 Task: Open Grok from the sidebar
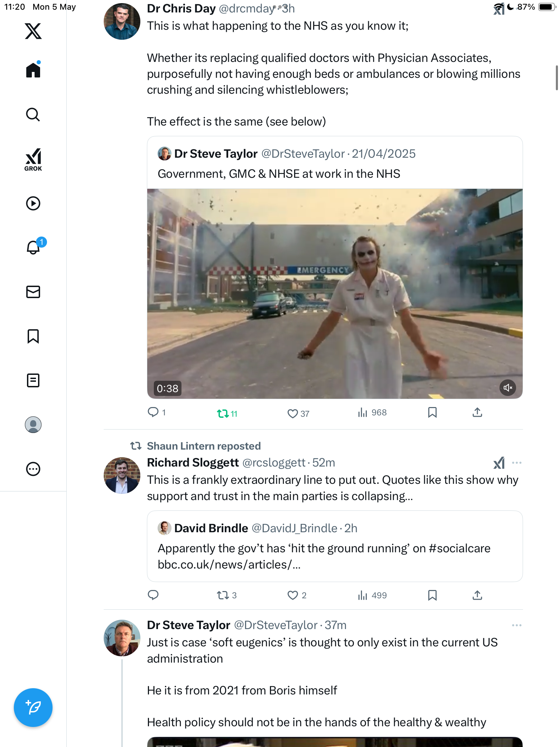pyautogui.click(x=33, y=159)
